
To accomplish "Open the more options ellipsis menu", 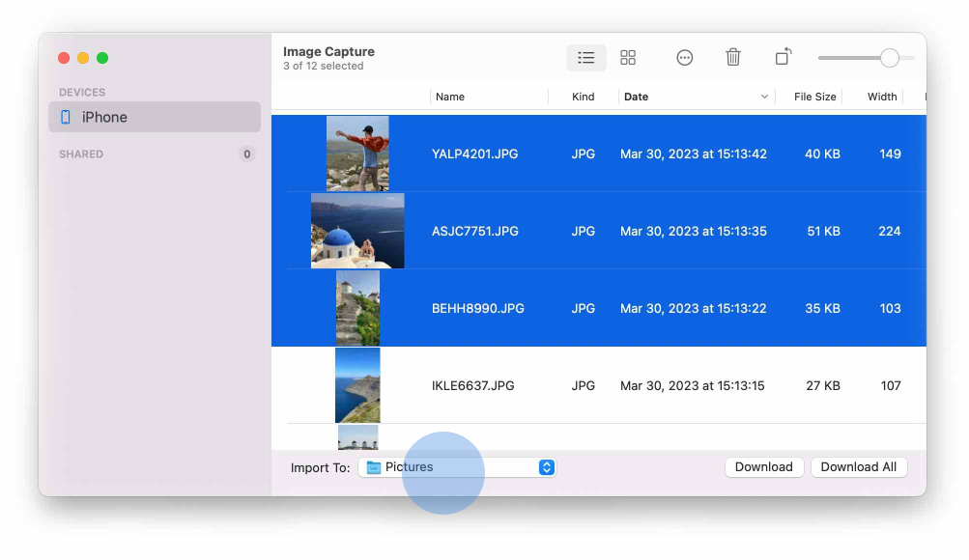I will coord(684,57).
